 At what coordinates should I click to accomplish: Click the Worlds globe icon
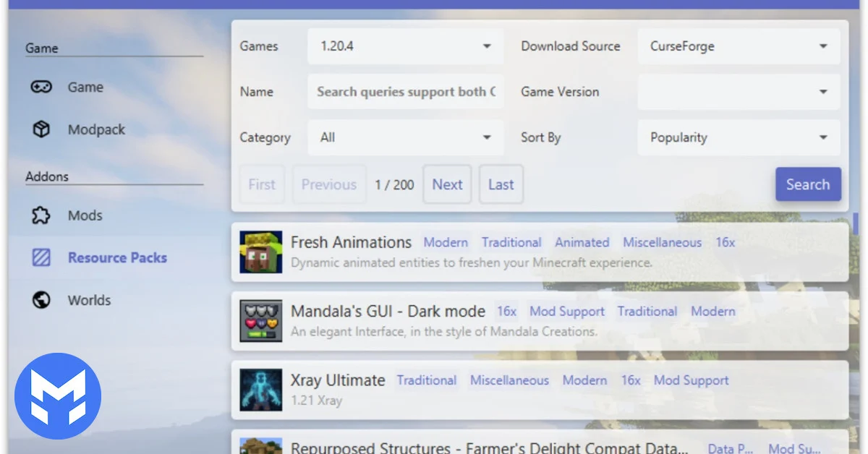(41, 300)
